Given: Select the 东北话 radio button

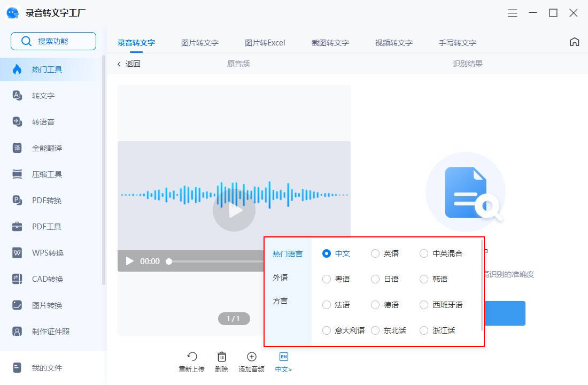Looking at the screenshot, I should pyautogui.click(x=375, y=330).
